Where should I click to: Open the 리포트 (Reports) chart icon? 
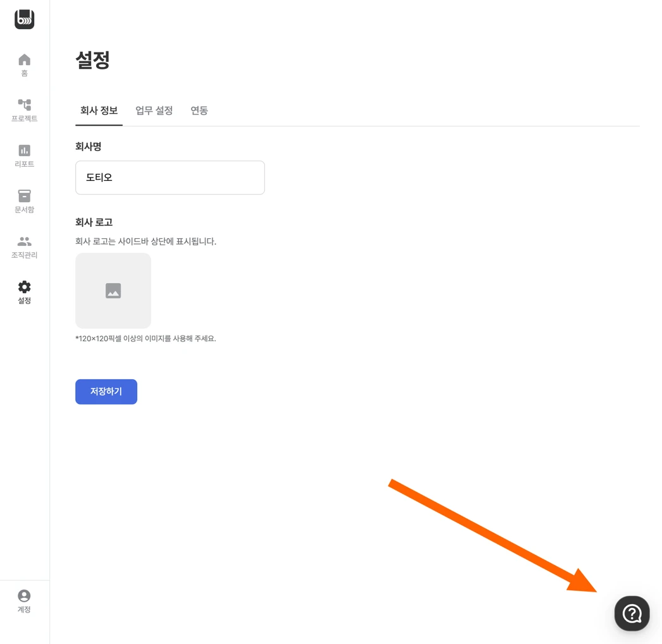(x=24, y=150)
